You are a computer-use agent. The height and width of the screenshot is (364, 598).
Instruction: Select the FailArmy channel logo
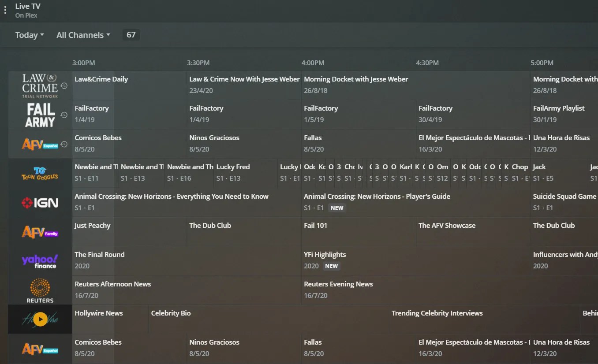[40, 115]
